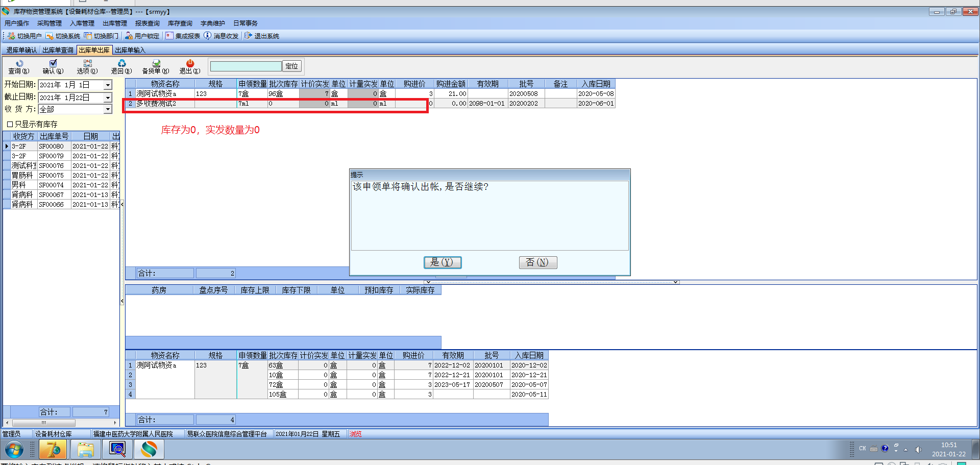The height and width of the screenshot is (465, 980).
Task: Click the 切换系统 switch system icon
Action: tap(50, 36)
